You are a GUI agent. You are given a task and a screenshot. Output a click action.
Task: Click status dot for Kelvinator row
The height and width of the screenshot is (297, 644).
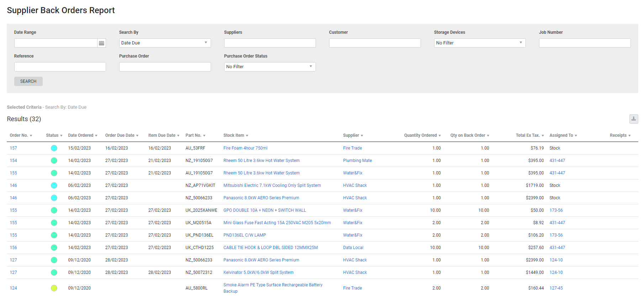54,272
